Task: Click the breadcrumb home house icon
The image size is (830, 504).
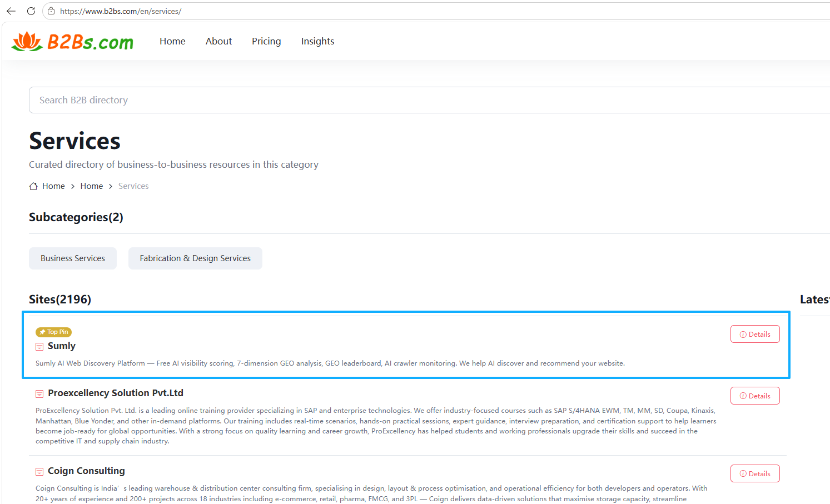Action: tap(33, 186)
